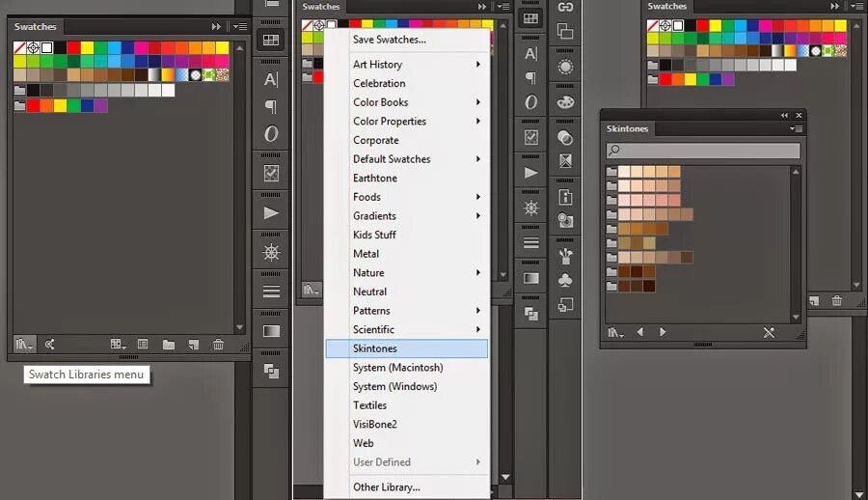Open Swatch Libraries menu in Skintones panel
Viewport: 868px width, 500px height.
click(615, 333)
